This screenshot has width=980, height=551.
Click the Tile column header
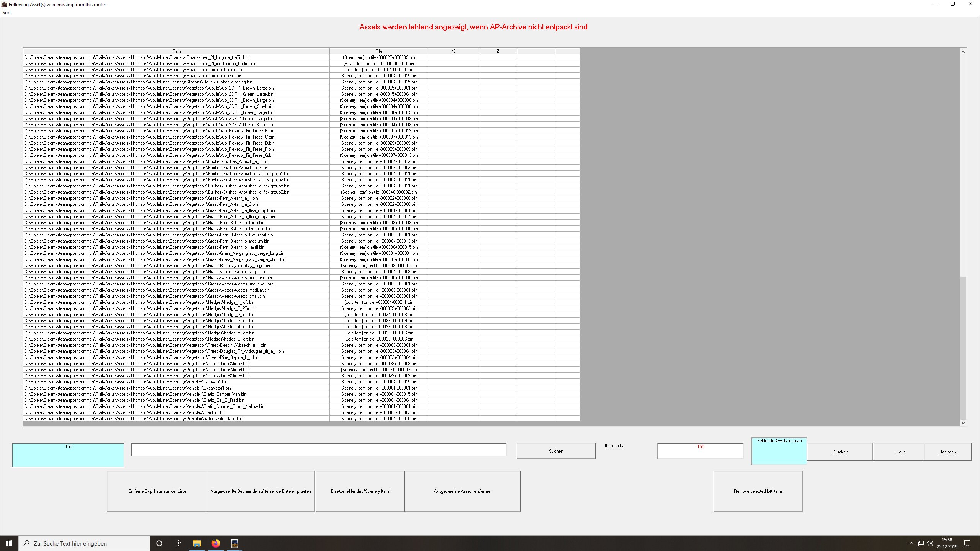[379, 51]
